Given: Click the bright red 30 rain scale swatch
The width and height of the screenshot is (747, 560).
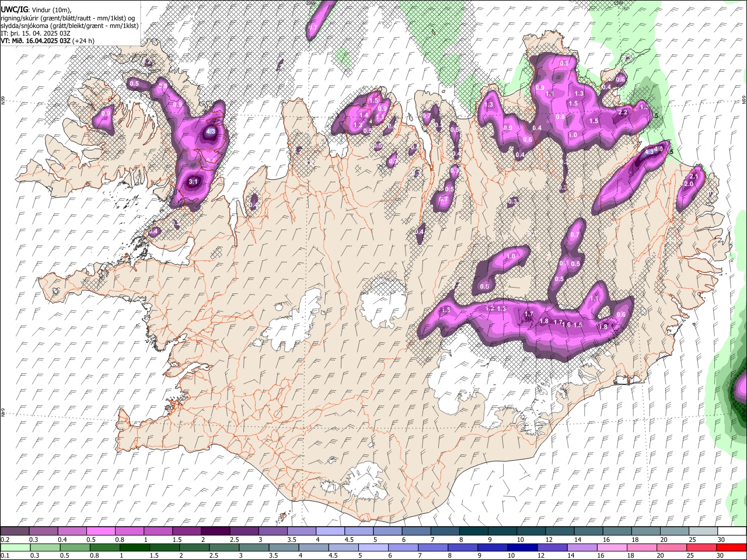Looking at the screenshot, I should tap(731, 547).
